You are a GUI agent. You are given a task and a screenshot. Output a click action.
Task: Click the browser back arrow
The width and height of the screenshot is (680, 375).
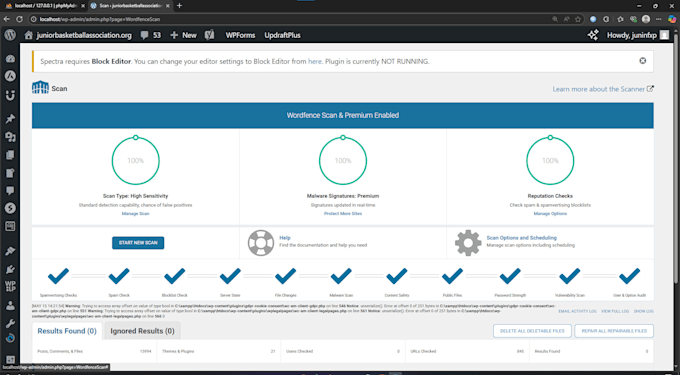coord(7,19)
